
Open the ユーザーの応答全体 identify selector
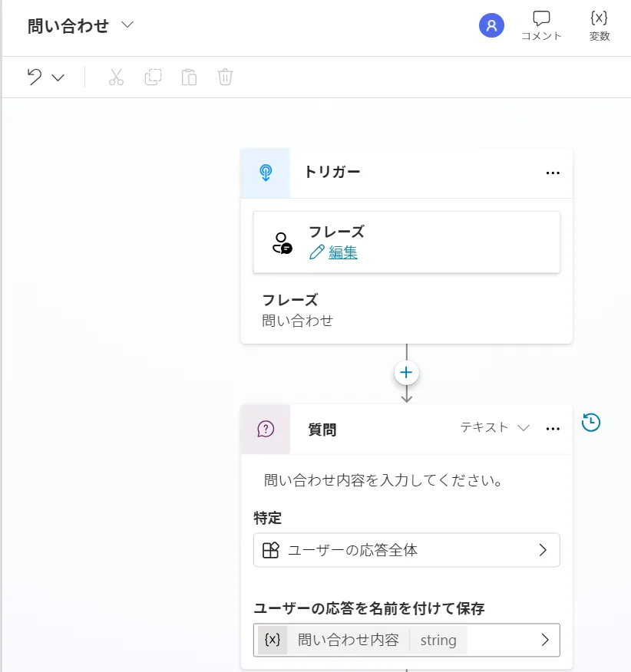coord(406,550)
